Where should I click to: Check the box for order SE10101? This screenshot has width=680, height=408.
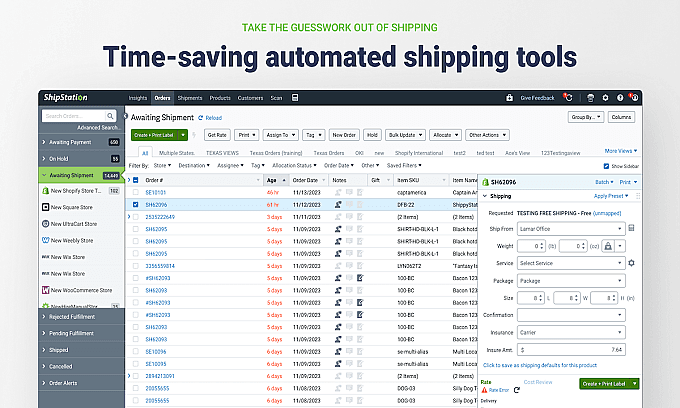(x=136, y=192)
